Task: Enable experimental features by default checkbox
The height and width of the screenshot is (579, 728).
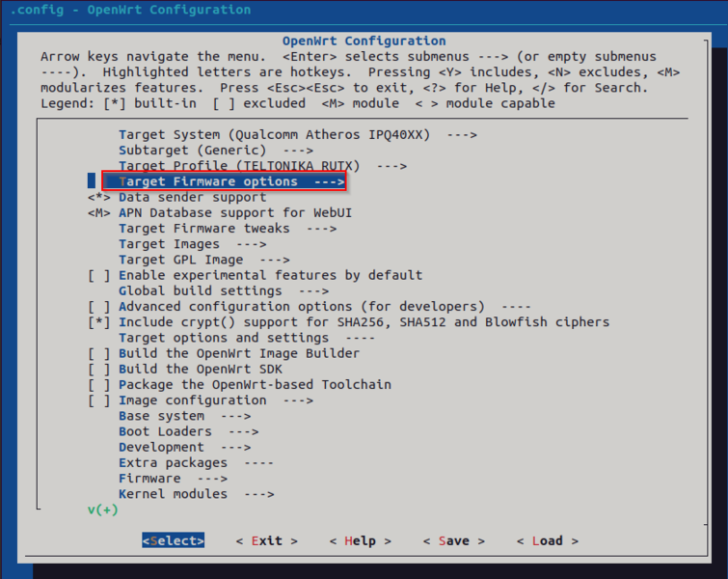Action: pos(98,275)
